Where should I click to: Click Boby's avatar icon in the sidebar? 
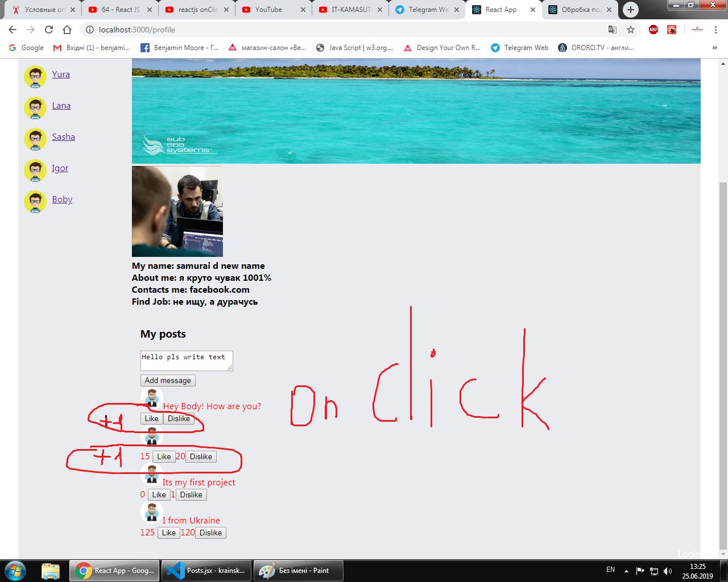pos(35,201)
